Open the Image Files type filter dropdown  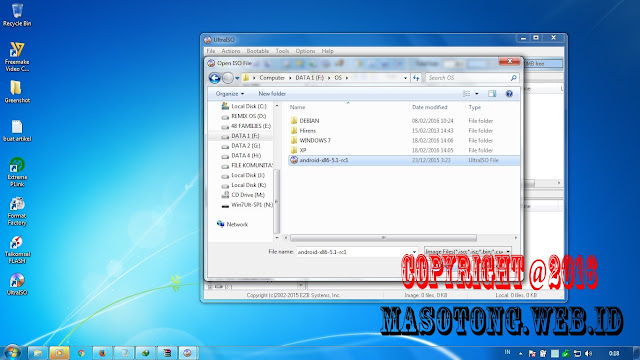click(x=468, y=251)
